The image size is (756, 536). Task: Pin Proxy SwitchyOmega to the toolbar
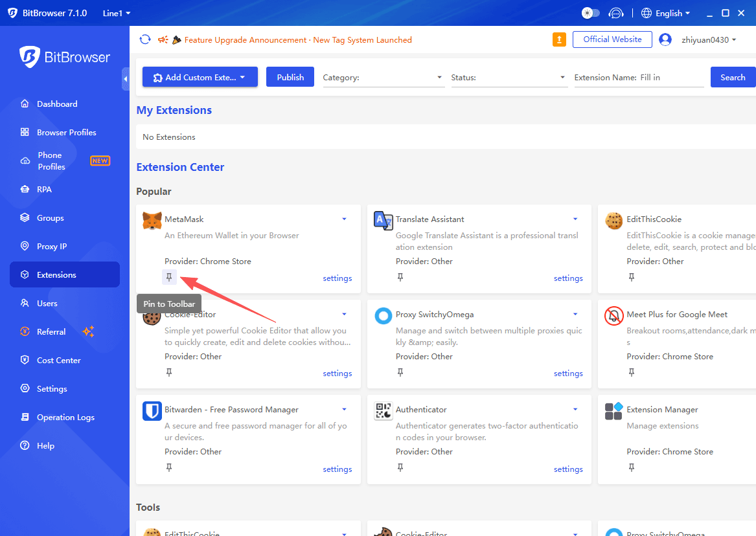(400, 372)
